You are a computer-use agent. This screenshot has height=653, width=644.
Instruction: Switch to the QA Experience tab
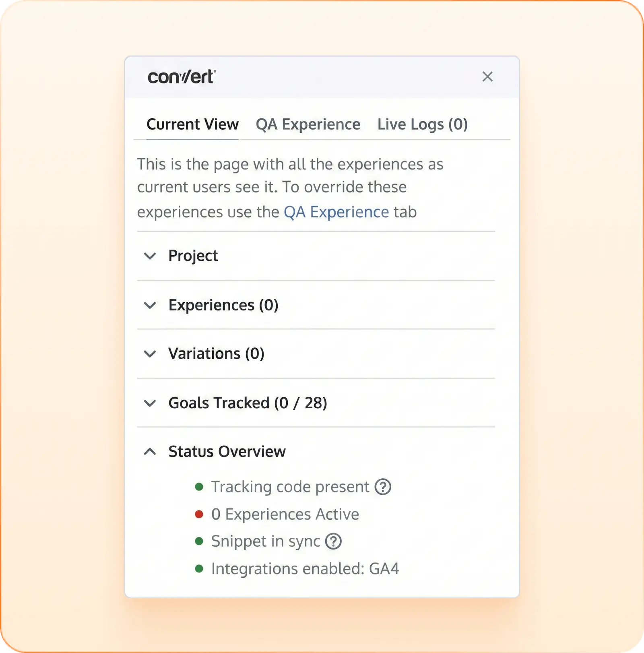coord(308,124)
